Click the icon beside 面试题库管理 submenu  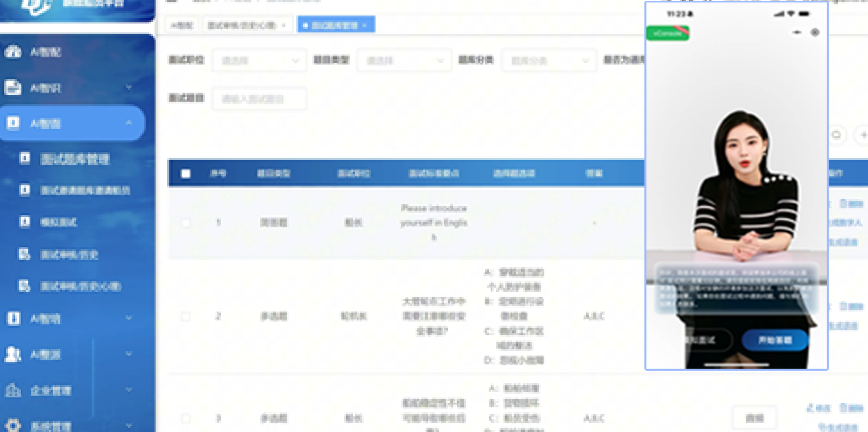click(25, 158)
